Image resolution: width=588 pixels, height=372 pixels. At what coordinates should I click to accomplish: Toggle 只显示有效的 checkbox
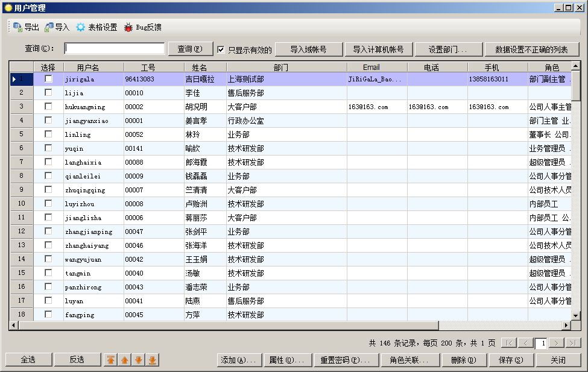(x=221, y=49)
